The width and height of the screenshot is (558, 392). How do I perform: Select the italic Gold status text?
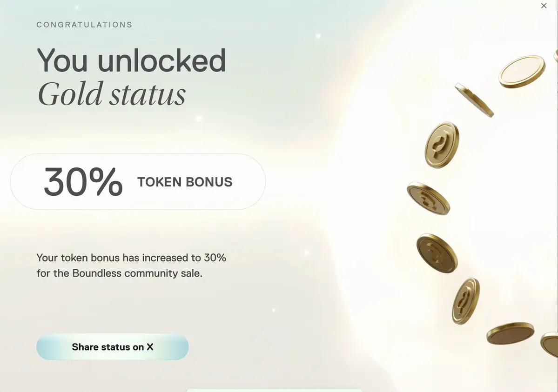pyautogui.click(x=112, y=94)
